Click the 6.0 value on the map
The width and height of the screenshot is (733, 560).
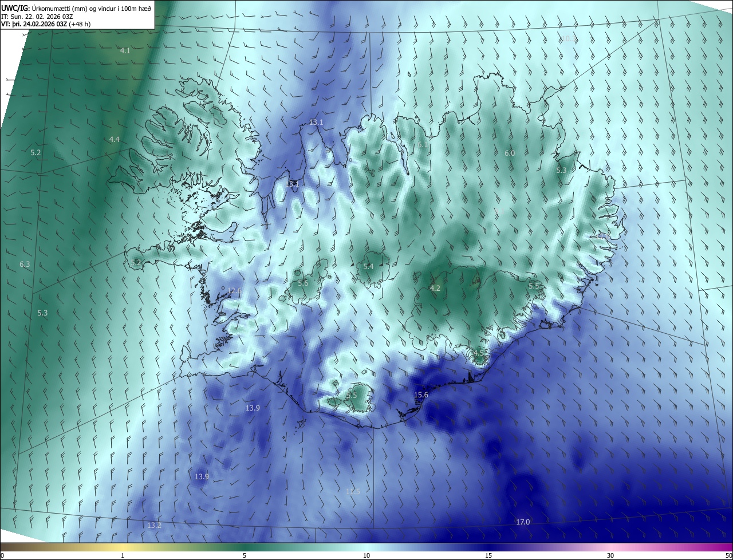[510, 153]
